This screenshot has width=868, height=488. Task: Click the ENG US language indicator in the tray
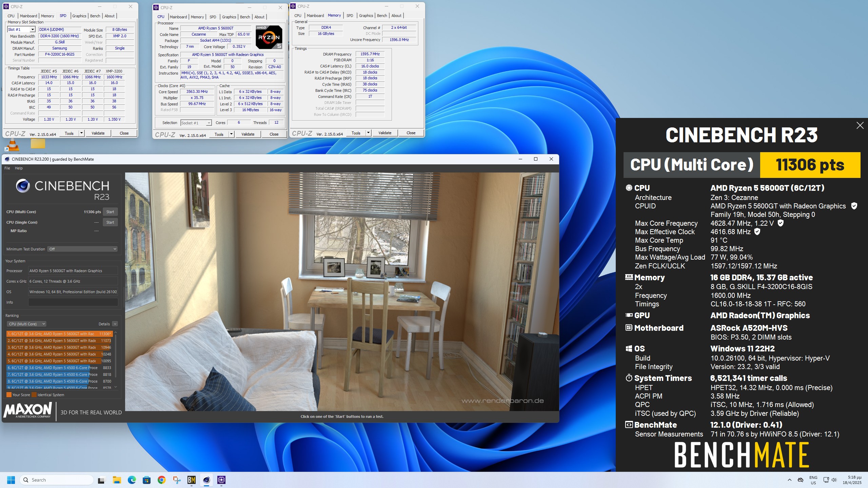tap(813, 480)
